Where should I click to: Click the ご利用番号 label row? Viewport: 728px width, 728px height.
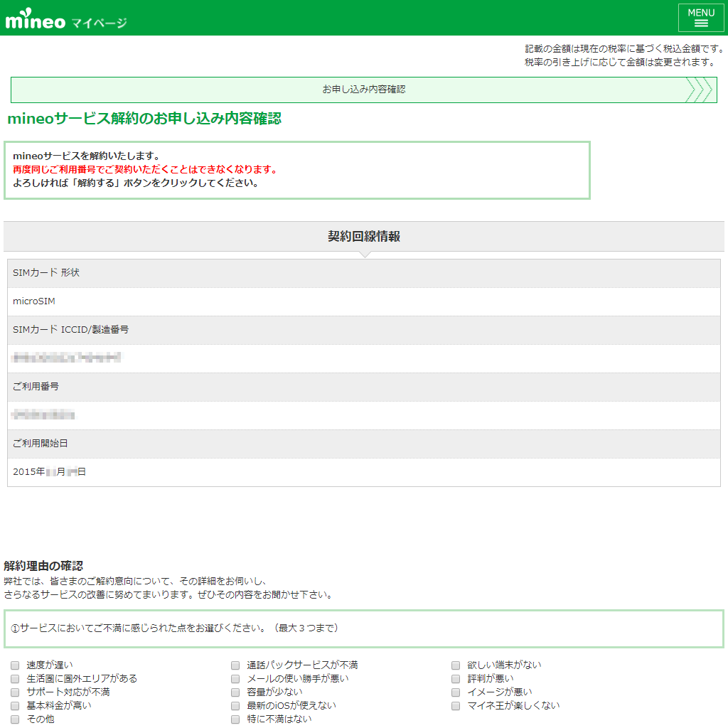click(x=364, y=387)
